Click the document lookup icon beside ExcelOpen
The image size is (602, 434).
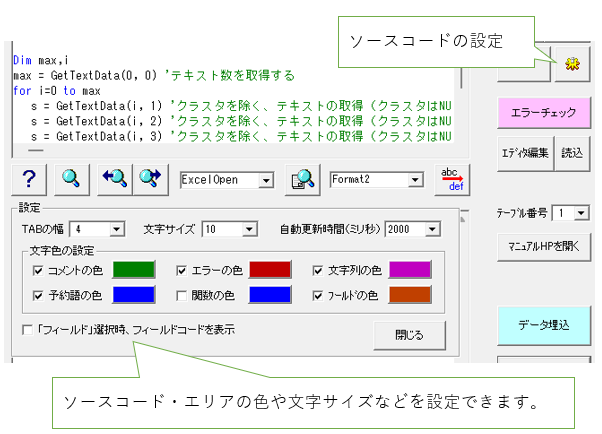coord(300,179)
